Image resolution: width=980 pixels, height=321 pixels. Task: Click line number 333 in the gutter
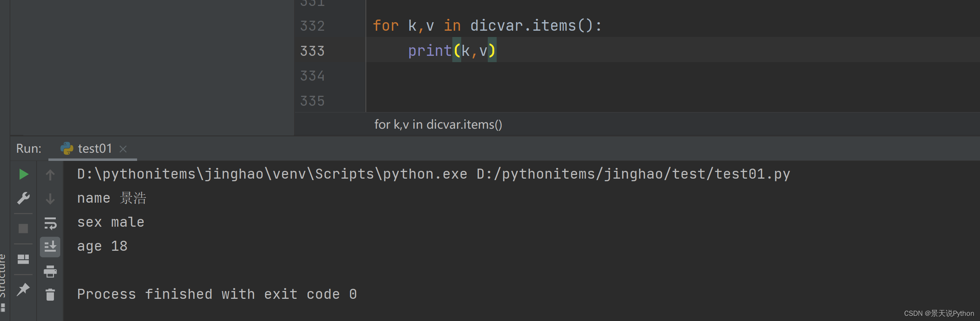(312, 51)
